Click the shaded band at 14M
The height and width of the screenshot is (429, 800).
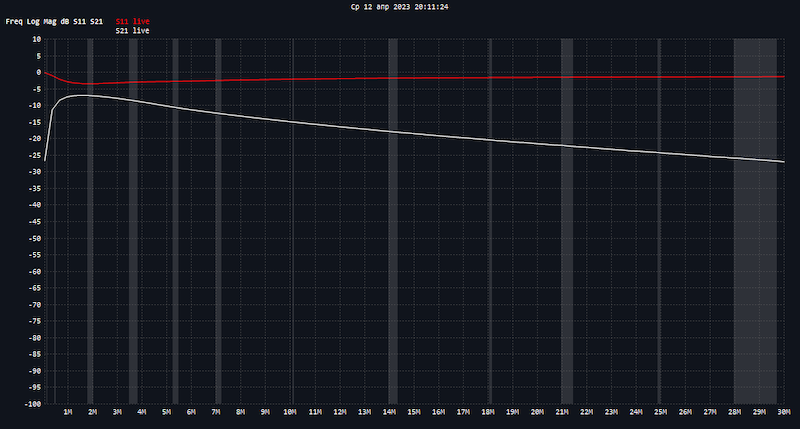(392, 220)
